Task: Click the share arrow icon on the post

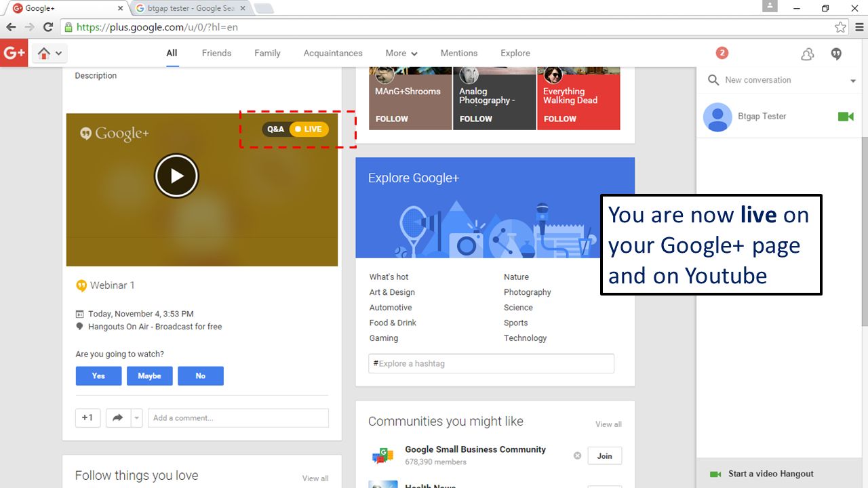Action: (x=117, y=418)
